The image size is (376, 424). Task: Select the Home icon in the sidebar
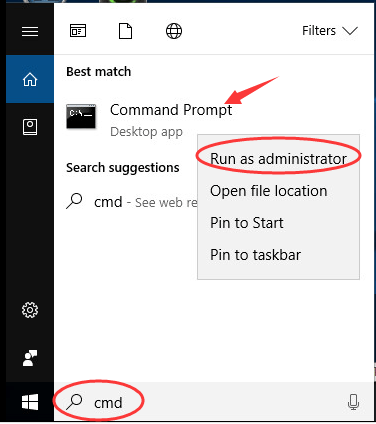[30, 79]
